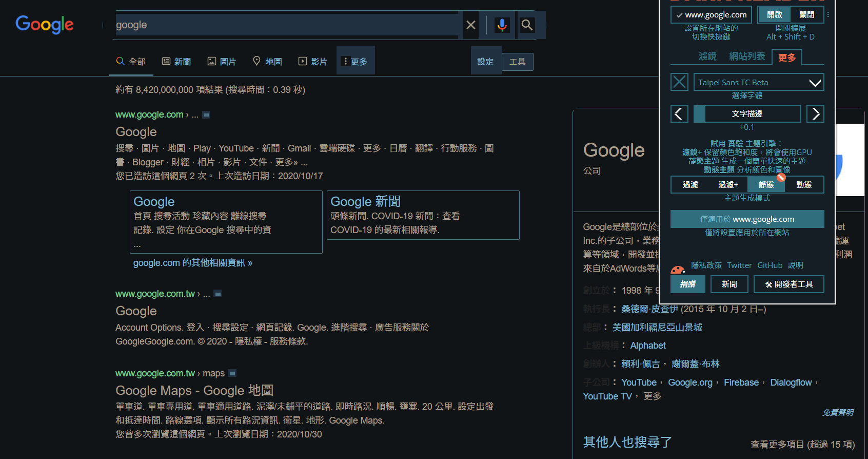
Task: Select the 動態 theme mode
Action: [x=804, y=185]
